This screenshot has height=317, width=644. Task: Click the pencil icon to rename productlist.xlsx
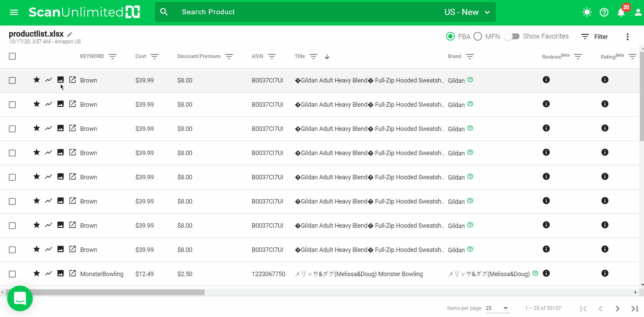coord(70,34)
